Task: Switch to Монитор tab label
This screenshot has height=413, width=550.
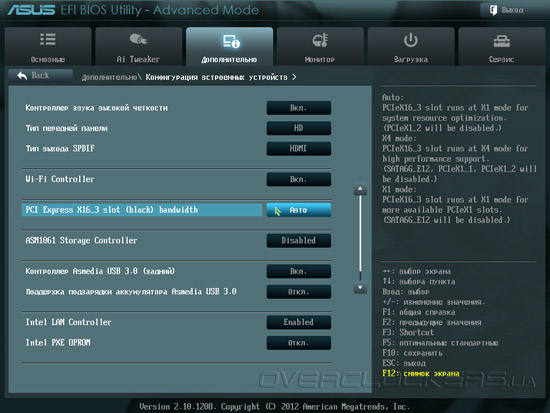Action: [320, 60]
